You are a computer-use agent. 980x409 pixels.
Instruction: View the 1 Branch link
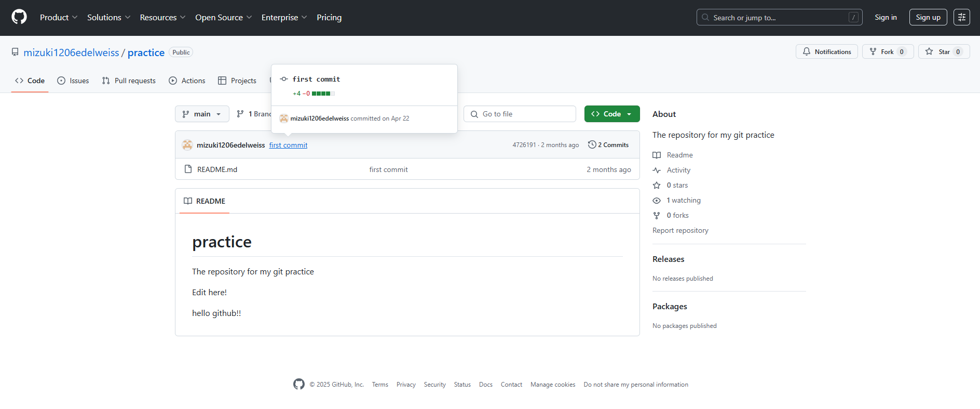253,114
